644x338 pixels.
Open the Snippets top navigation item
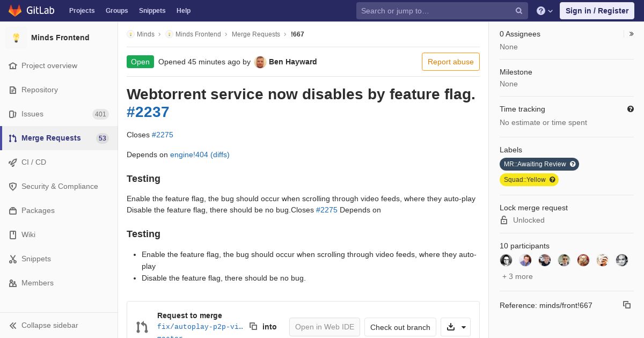(x=152, y=11)
